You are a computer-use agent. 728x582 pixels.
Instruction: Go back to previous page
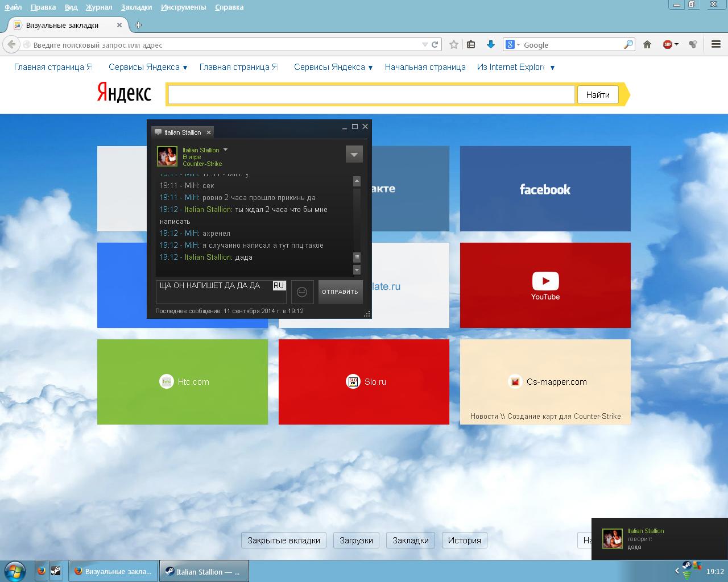point(11,44)
